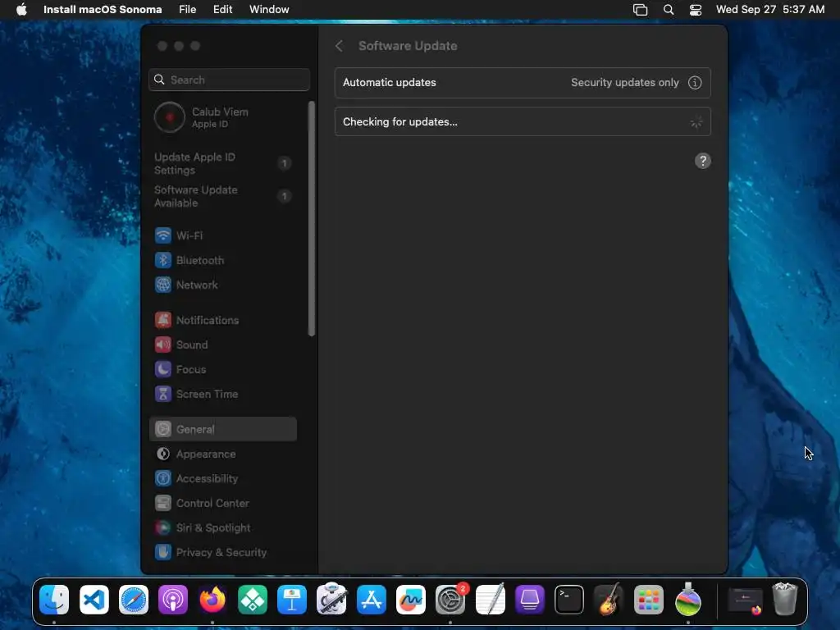The image size is (840, 630).
Task: Open Appearance settings
Action: click(x=223, y=454)
